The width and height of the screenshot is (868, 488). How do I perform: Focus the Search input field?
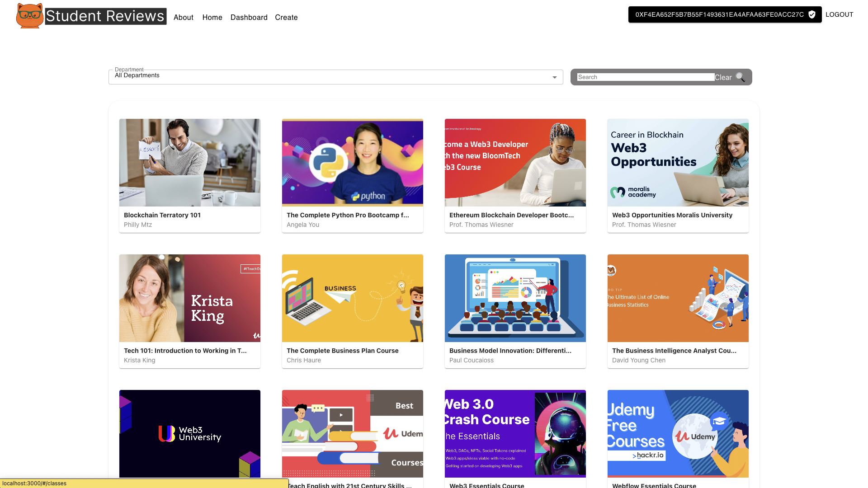tap(645, 77)
